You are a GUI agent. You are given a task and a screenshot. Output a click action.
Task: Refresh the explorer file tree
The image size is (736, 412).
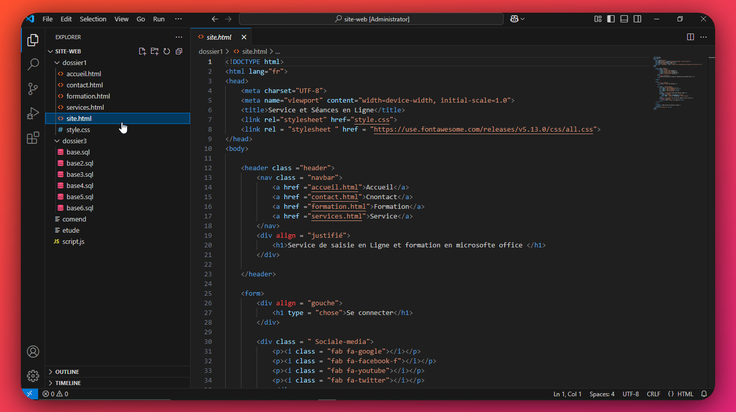167,51
